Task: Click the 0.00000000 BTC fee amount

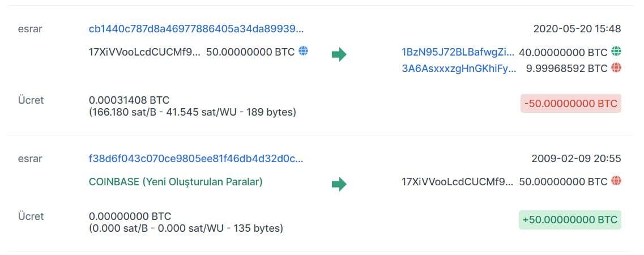Action: click(x=130, y=216)
